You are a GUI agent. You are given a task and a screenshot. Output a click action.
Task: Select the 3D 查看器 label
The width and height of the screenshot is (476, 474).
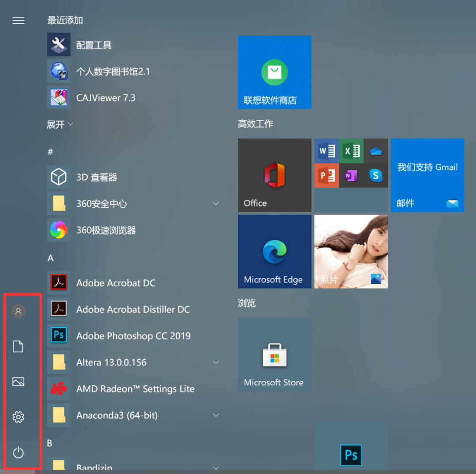97,177
